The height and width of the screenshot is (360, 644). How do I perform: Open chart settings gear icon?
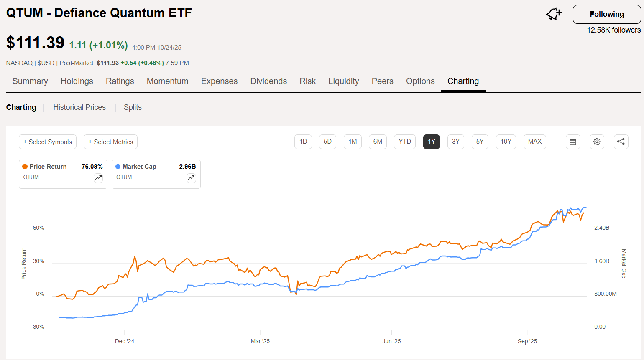click(x=597, y=142)
